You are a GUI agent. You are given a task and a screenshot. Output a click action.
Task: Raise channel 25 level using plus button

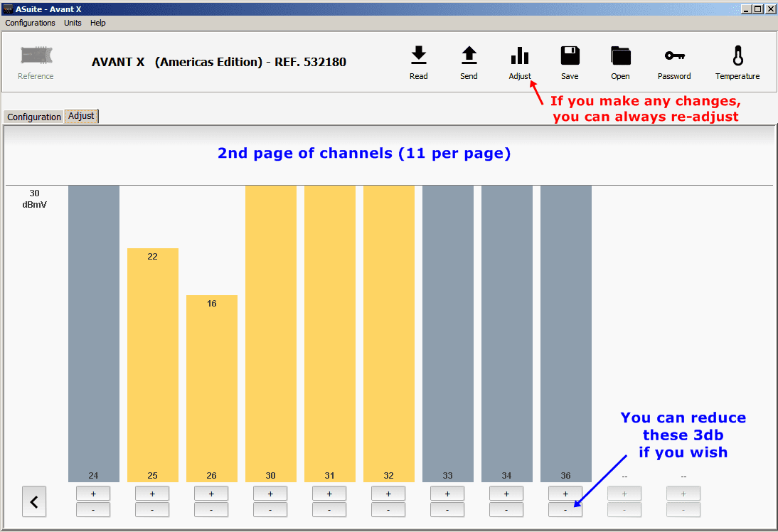pos(152,494)
